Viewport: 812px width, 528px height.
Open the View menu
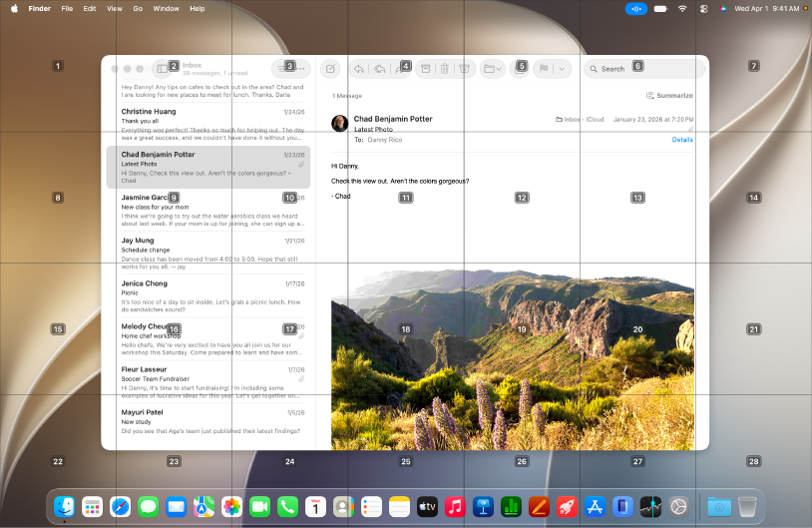(x=115, y=8)
